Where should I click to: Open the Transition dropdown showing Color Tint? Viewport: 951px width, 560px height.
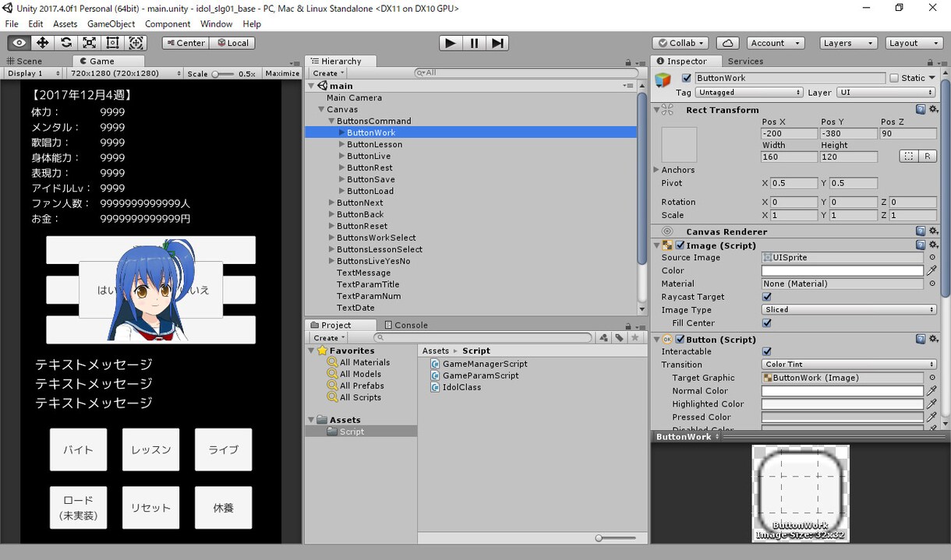click(x=849, y=365)
